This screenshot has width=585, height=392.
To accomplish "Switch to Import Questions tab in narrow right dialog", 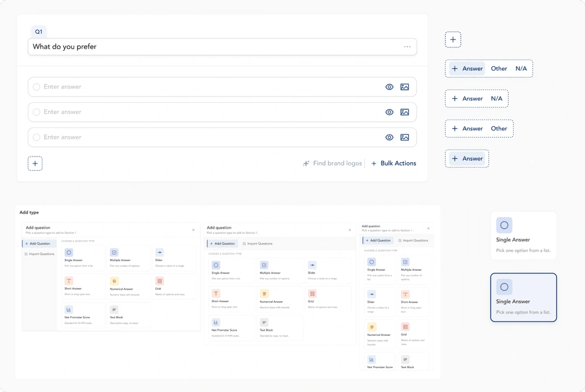I will (x=413, y=241).
